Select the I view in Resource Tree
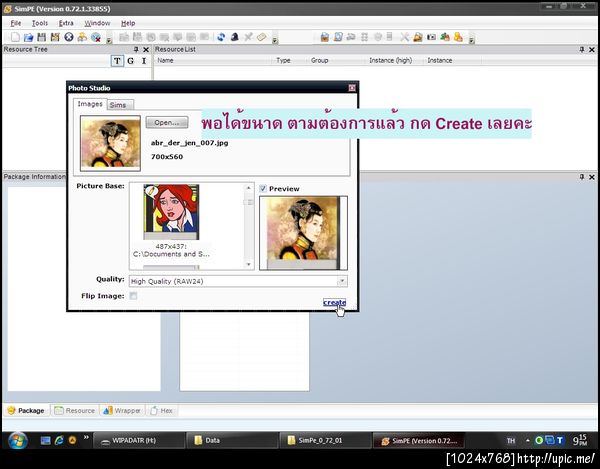600x469 pixels. pos(144,61)
